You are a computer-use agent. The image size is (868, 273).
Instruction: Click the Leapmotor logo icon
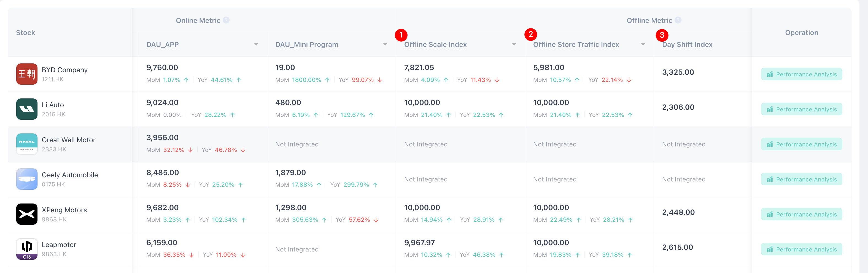pos(27,249)
